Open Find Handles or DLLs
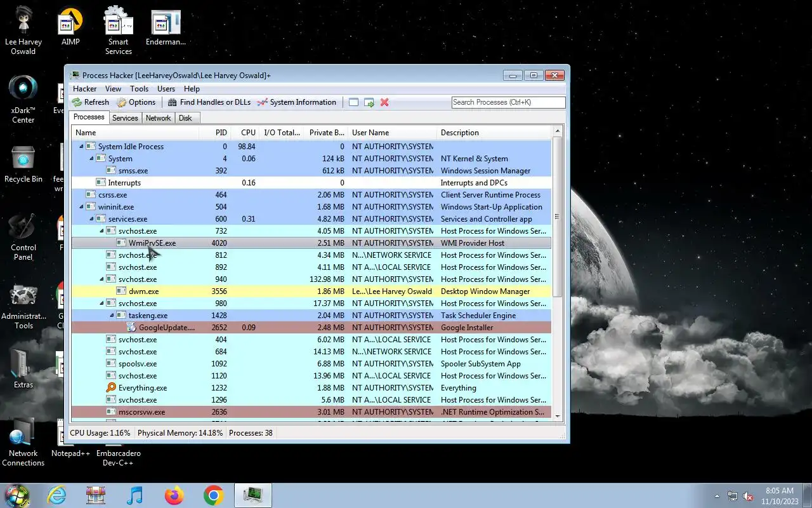The image size is (812, 508). (x=209, y=102)
